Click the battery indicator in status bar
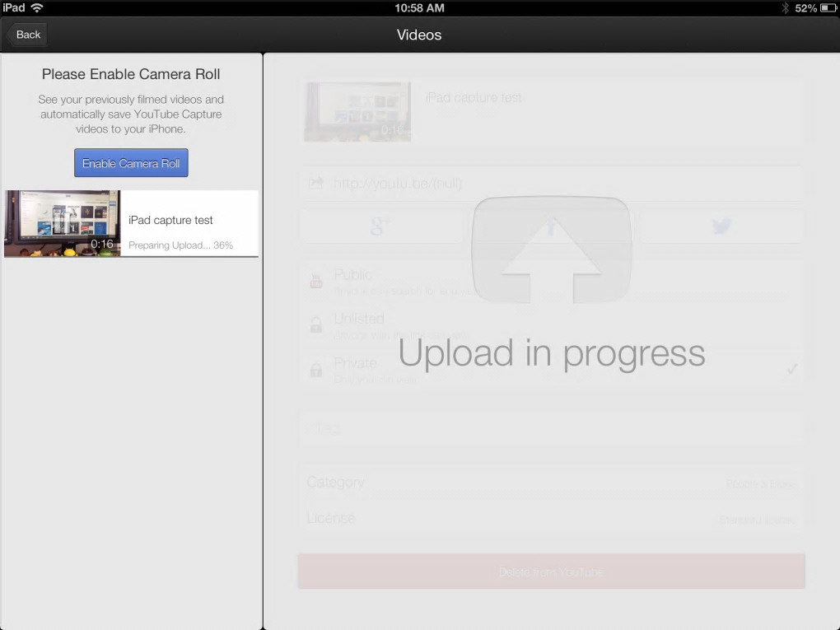840x630 pixels. click(x=828, y=8)
